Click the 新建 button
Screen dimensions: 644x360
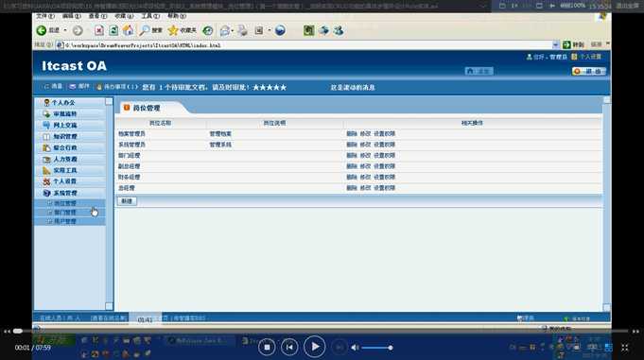127,201
